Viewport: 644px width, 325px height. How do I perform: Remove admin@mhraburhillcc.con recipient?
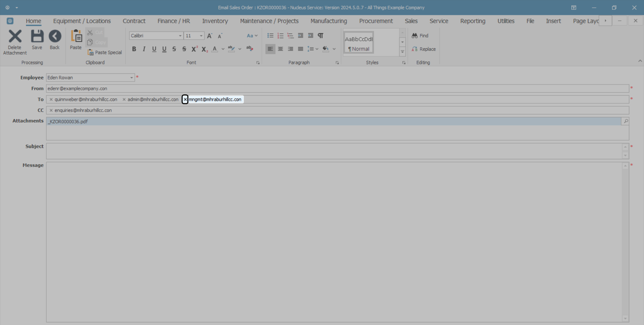click(124, 99)
